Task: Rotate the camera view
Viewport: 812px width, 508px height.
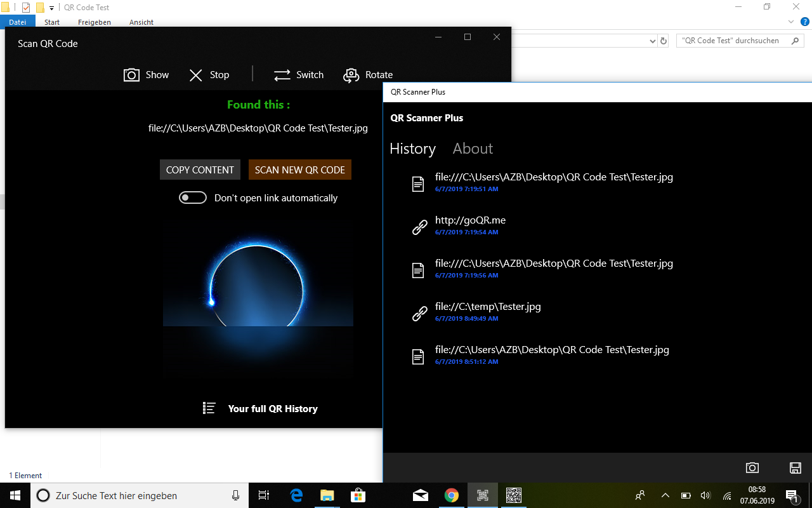Action: 351,75
